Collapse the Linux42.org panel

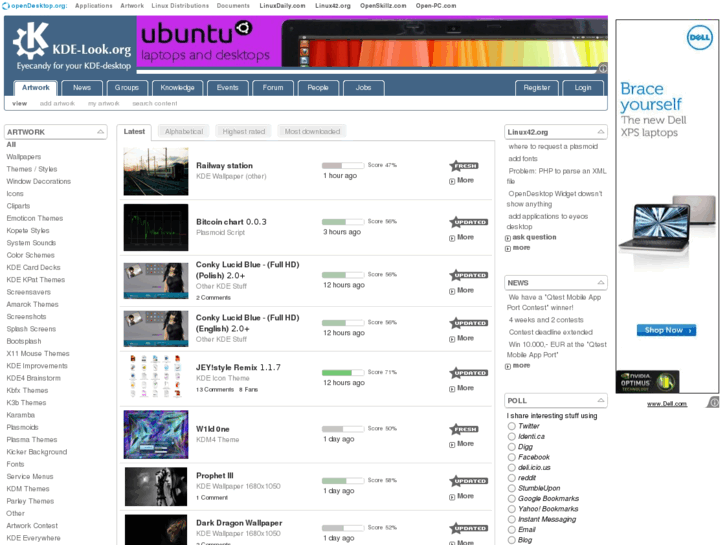600,132
